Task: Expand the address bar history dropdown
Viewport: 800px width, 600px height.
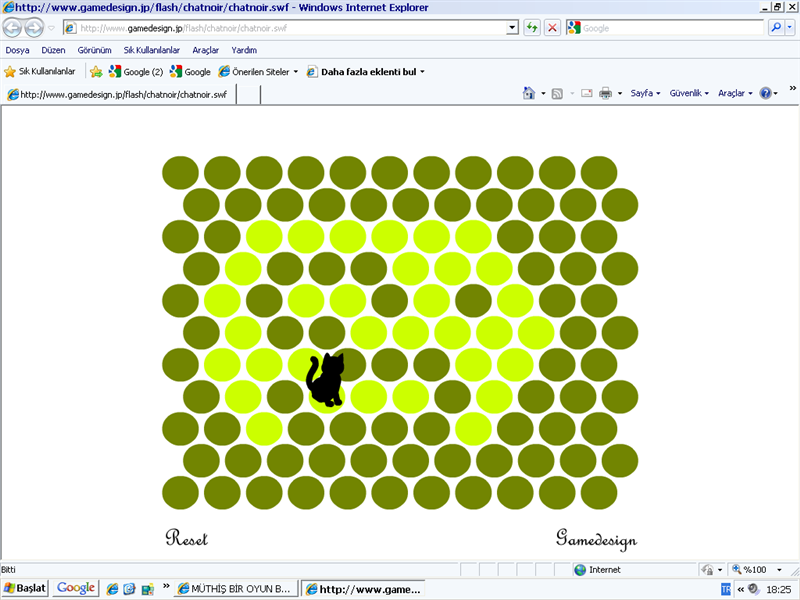Action: click(x=512, y=28)
